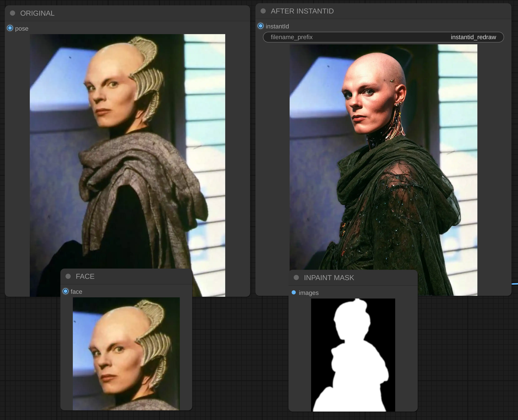Click the blue wire at the right edge
Viewport: 518px width, 420px height.
(x=515, y=284)
